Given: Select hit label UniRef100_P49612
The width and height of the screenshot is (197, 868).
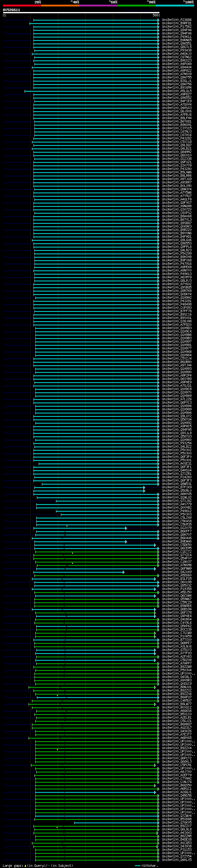Looking at the screenshot, I should [177, 511].
